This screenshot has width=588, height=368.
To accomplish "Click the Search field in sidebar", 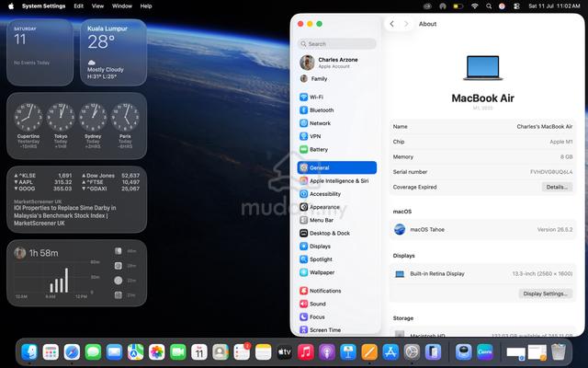I will (x=337, y=44).
